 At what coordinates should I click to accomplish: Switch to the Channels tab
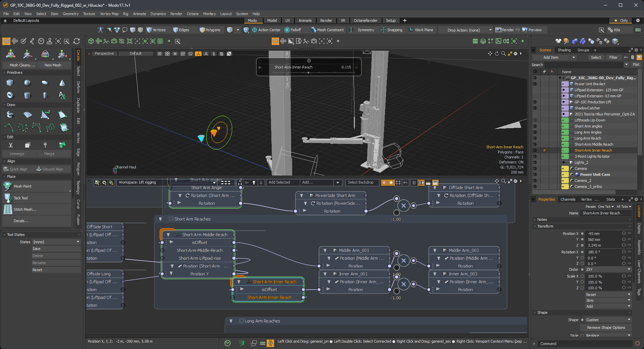[x=568, y=199]
